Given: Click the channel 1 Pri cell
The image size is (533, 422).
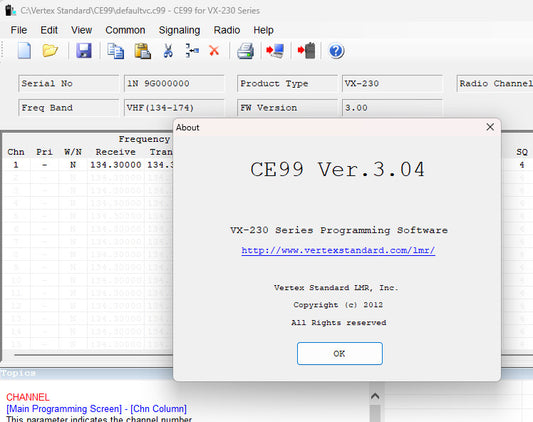Looking at the screenshot, I should click(x=44, y=165).
